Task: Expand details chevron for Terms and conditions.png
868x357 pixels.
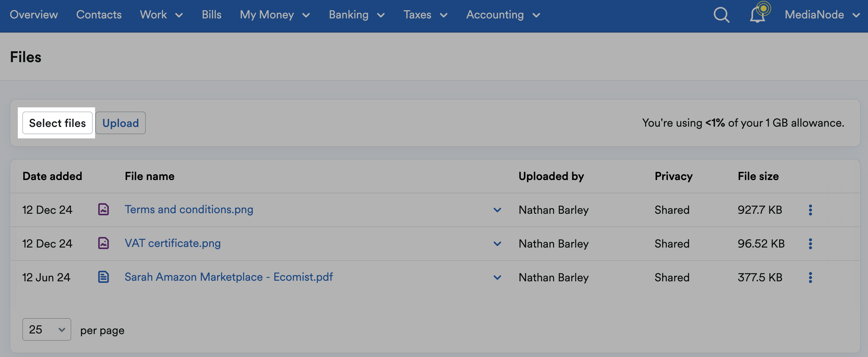Action: click(497, 210)
